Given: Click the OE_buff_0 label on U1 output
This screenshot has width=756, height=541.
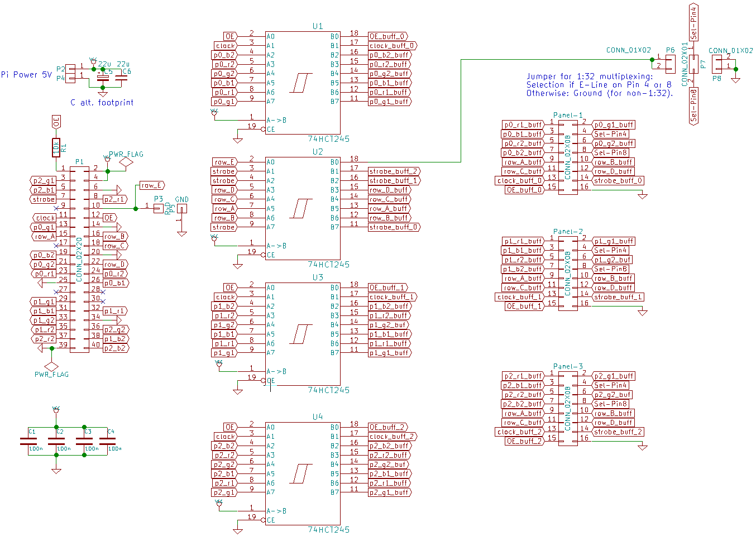Looking at the screenshot, I should coord(386,36).
